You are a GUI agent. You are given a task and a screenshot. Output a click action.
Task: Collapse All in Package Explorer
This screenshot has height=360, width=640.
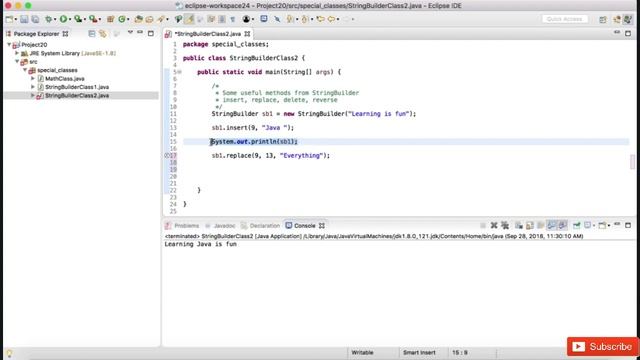pyautogui.click(x=92, y=33)
